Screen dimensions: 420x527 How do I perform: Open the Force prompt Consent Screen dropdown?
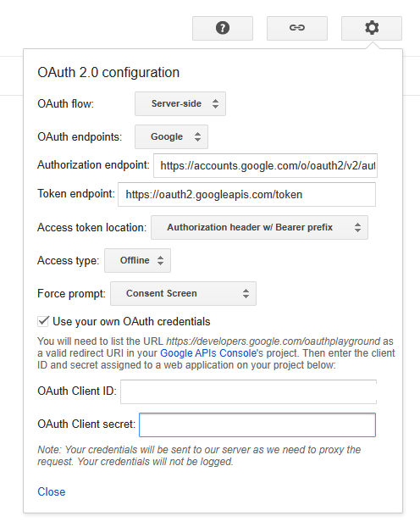(x=183, y=293)
